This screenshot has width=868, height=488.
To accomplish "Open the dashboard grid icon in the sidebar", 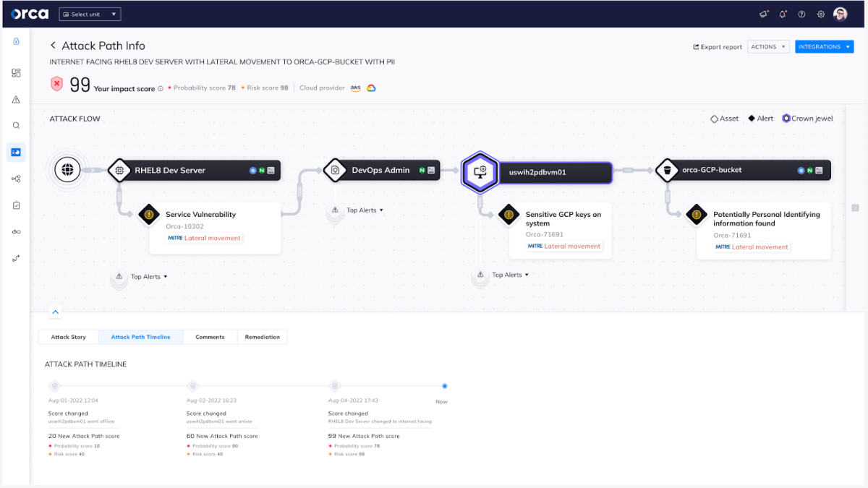I will coord(16,73).
